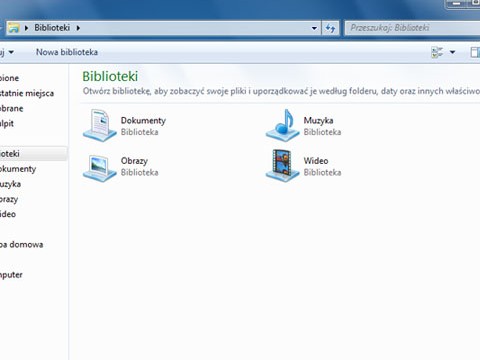Open the Dokumenty library icon
This screenshot has width=480, height=360.
tap(99, 125)
